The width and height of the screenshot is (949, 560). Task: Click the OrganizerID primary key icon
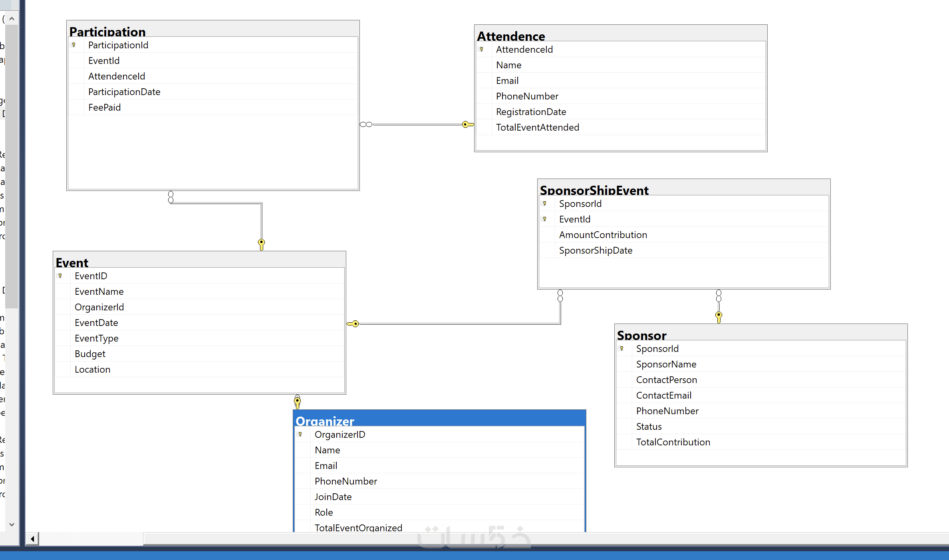click(x=300, y=435)
